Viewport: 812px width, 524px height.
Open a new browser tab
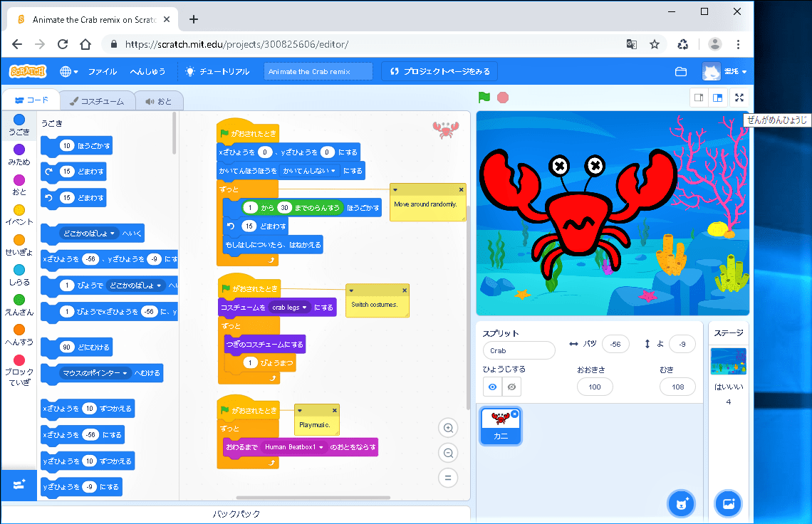click(x=194, y=19)
